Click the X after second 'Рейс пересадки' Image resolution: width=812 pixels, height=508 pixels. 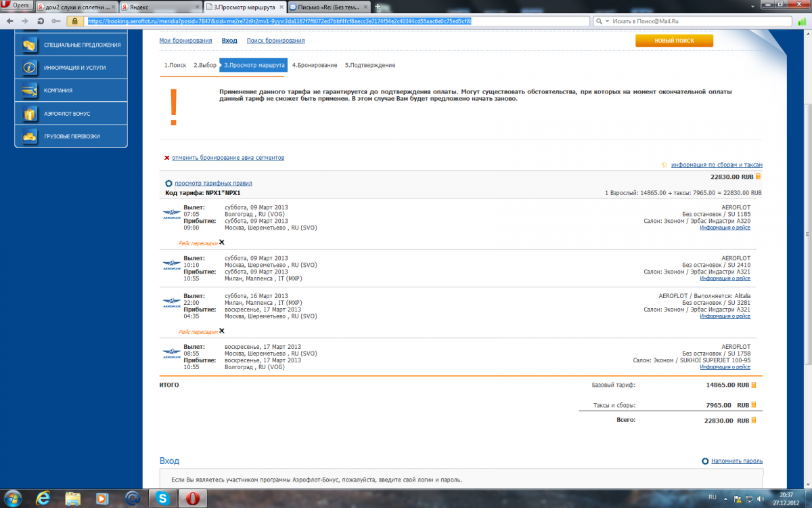(221, 331)
